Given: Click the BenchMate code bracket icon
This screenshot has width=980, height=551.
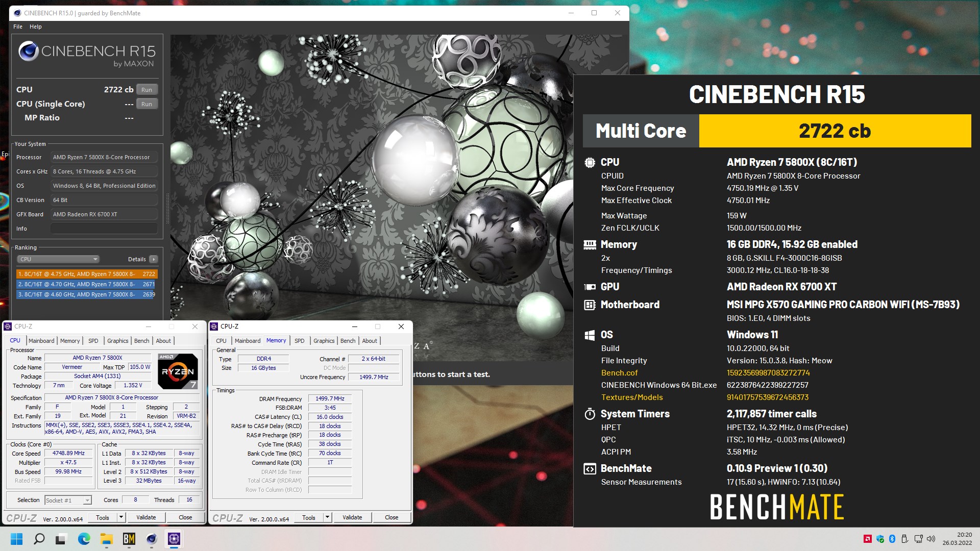Looking at the screenshot, I should tap(590, 469).
